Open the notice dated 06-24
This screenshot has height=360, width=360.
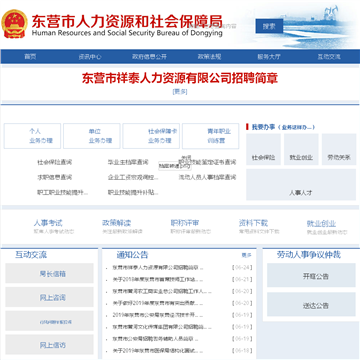[158, 267]
